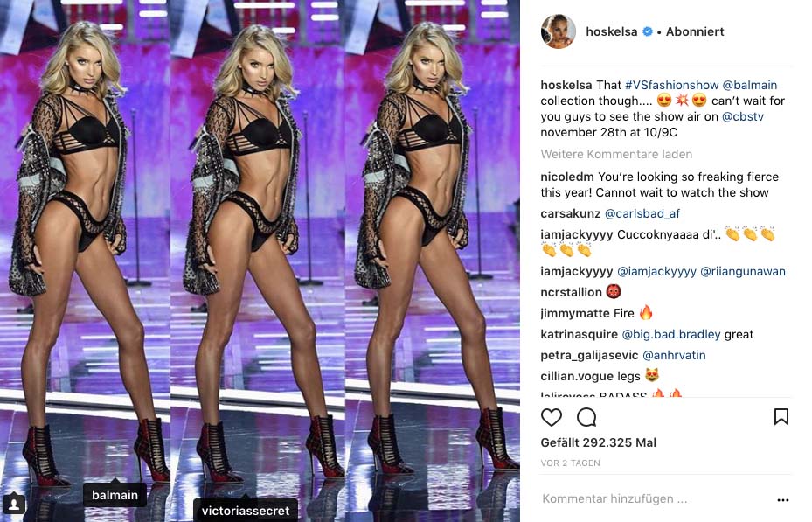812x522 pixels.
Task: Open the @big.bad.bradley mention
Action: click(671, 335)
